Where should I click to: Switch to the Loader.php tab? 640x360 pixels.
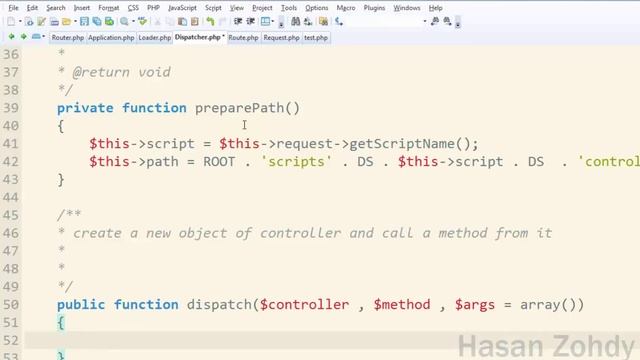pos(154,38)
